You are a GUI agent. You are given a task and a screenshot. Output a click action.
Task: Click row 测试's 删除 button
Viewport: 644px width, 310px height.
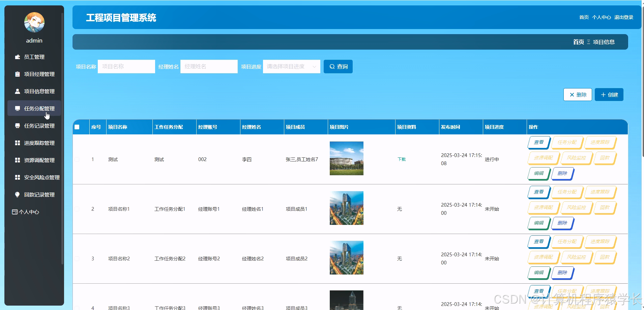(562, 173)
